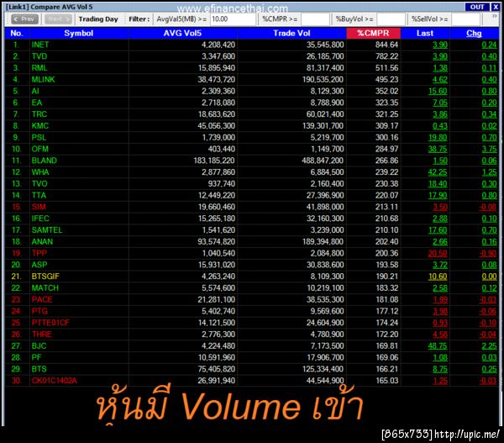
Task: Select the Trading Day toolbar option
Action: [98, 19]
